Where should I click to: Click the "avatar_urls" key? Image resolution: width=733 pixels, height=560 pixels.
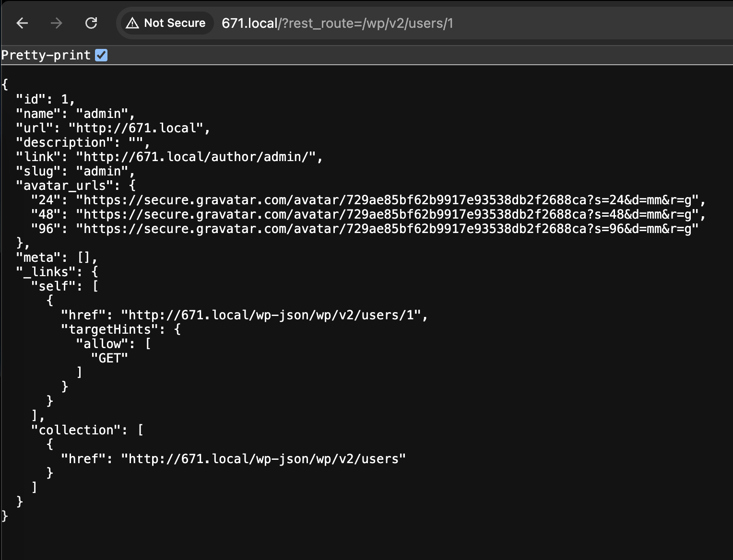pos(64,186)
